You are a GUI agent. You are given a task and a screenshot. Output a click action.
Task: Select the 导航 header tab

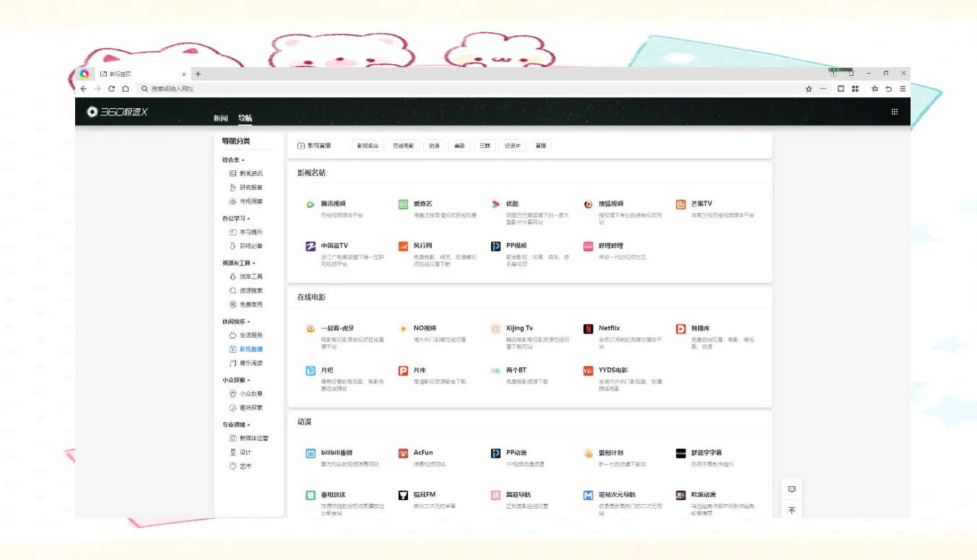point(246,118)
